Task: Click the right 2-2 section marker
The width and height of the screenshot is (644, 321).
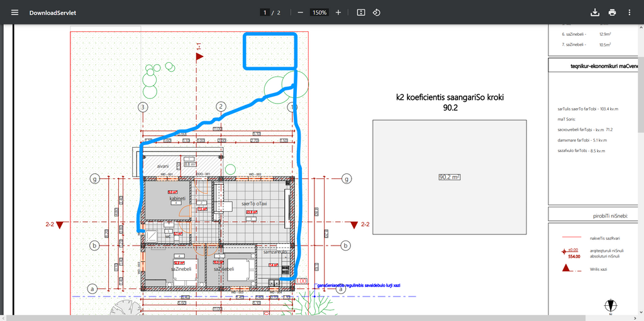Action: (353, 225)
